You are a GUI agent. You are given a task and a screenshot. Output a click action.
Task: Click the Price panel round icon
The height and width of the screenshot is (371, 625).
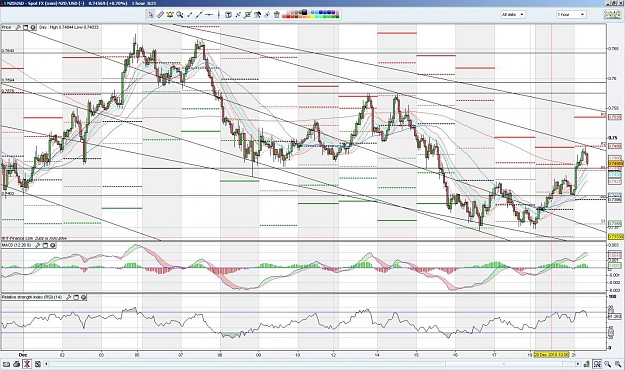pos(32,27)
